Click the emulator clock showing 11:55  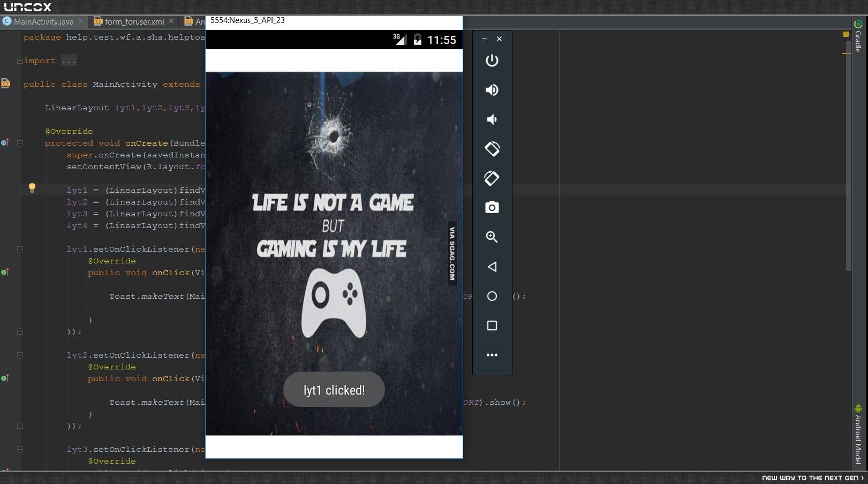pyautogui.click(x=442, y=40)
